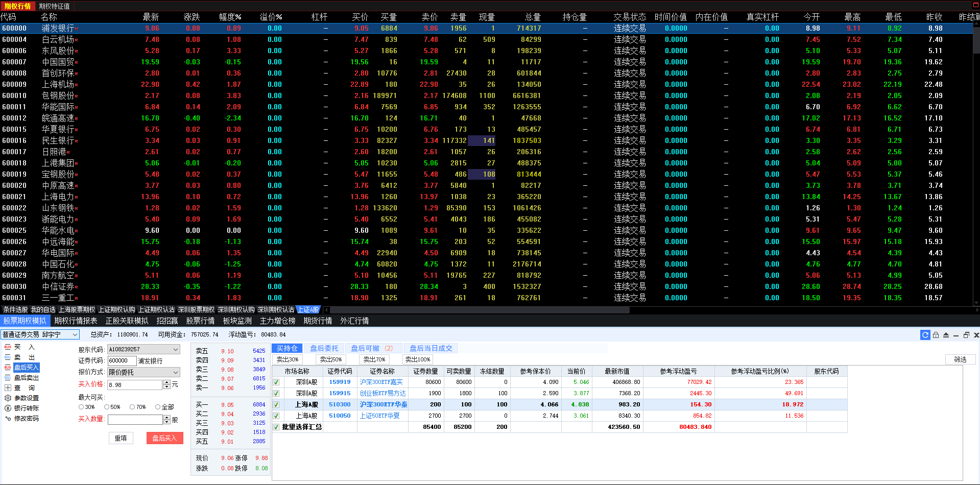Choose the 卖出 SELL icon item

pyautogui.click(x=19, y=357)
